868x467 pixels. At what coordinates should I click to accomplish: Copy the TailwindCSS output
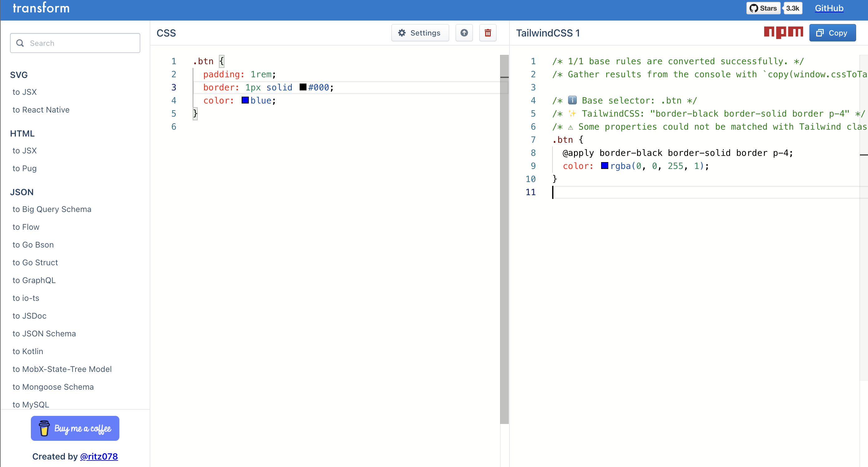[x=832, y=33]
